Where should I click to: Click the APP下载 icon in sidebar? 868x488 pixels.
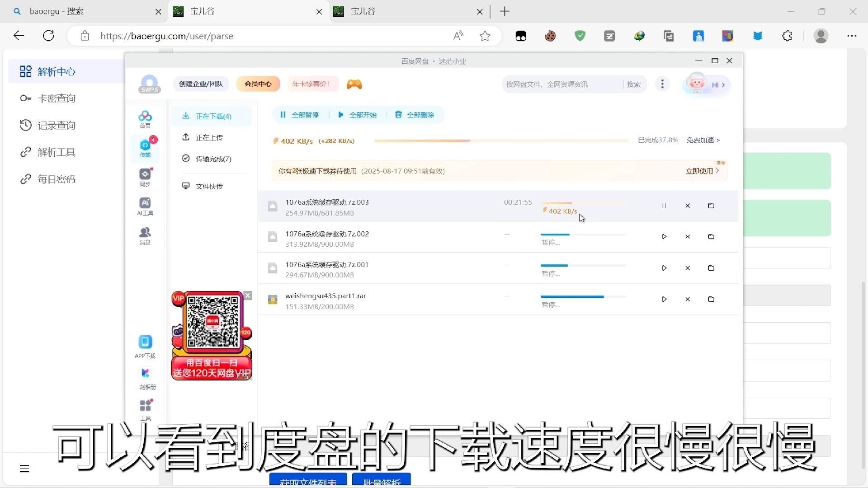point(145,347)
